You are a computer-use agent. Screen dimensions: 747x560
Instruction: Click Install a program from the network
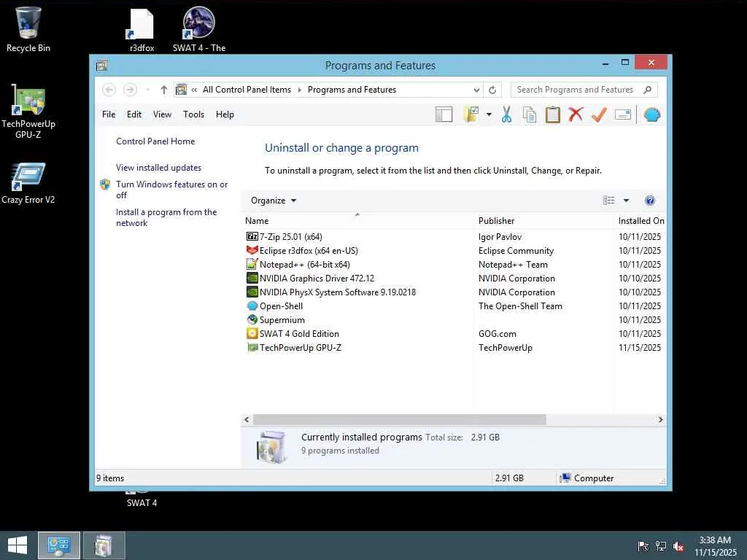coord(166,217)
